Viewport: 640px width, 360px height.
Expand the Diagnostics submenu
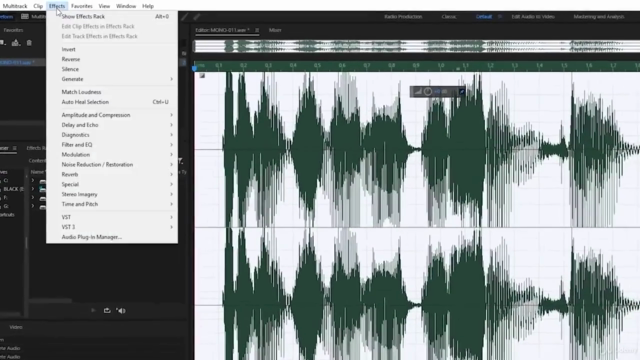click(x=112, y=135)
